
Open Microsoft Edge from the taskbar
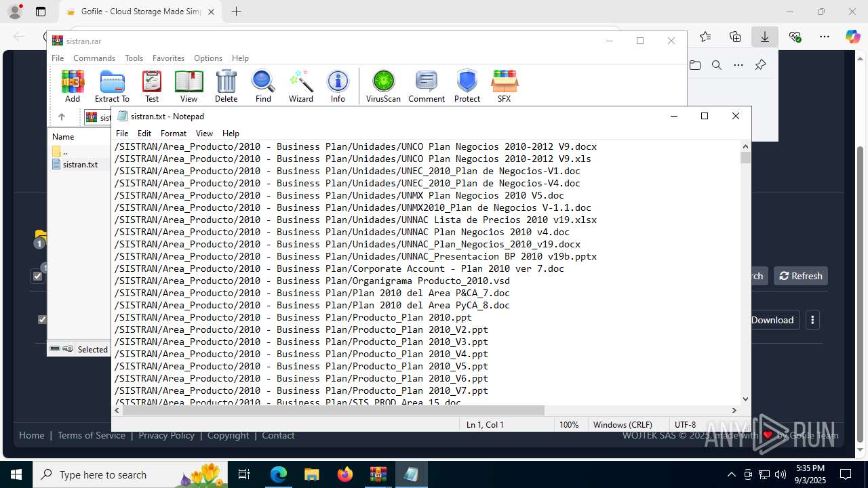[x=279, y=474]
